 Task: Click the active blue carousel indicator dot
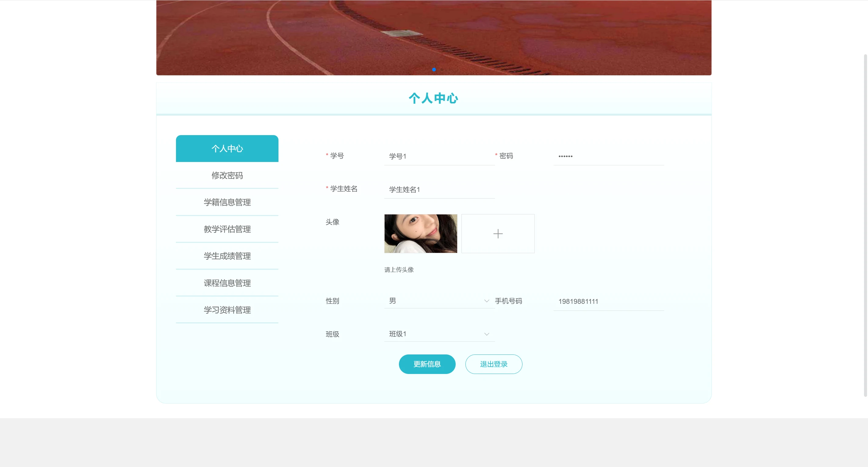(x=434, y=70)
